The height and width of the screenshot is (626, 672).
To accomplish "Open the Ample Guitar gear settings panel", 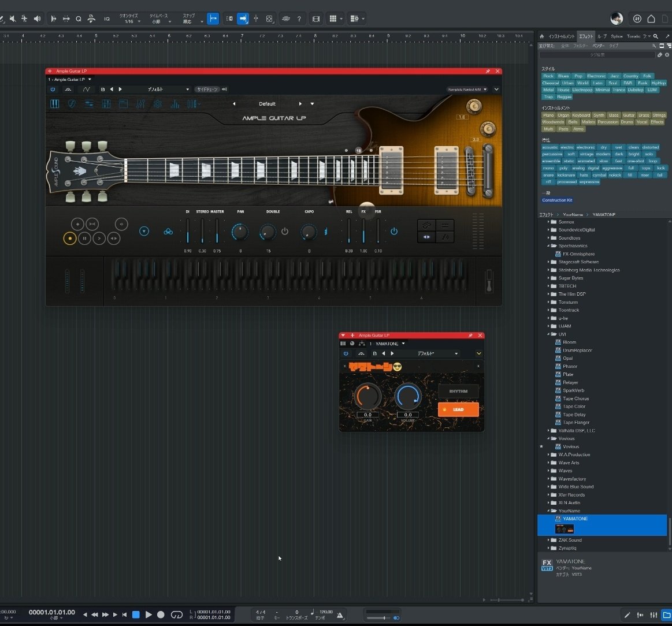I will [158, 104].
